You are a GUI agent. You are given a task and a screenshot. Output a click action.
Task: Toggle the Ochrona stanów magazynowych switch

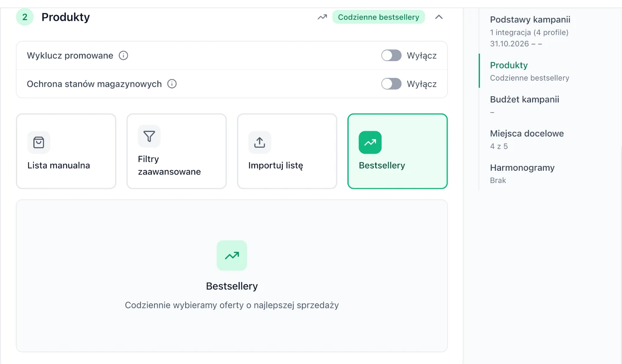[x=391, y=84]
